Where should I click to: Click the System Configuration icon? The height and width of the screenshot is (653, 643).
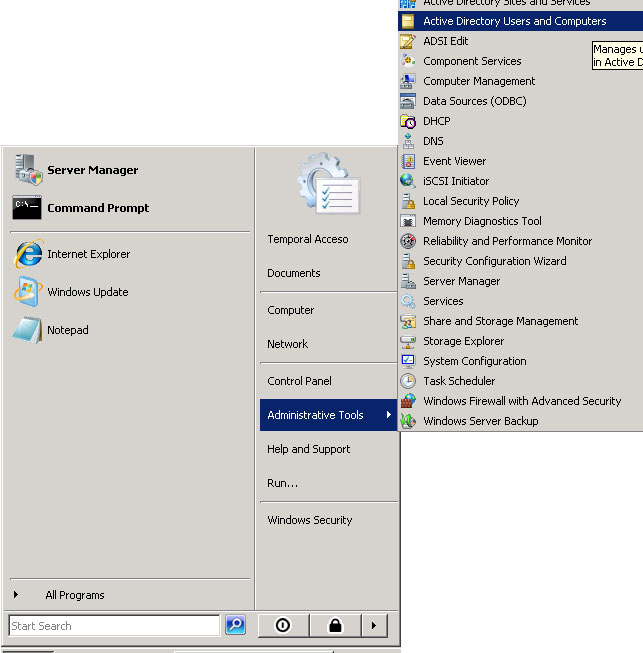click(x=408, y=361)
